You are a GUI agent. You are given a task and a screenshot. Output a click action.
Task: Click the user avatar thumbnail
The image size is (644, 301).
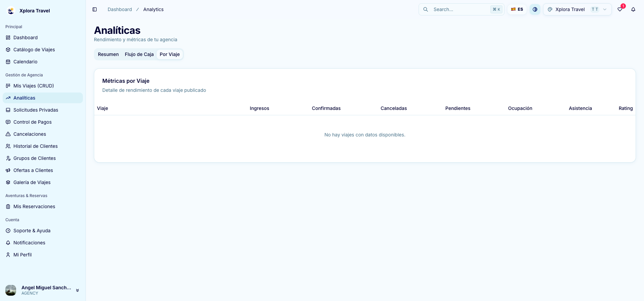point(11,290)
